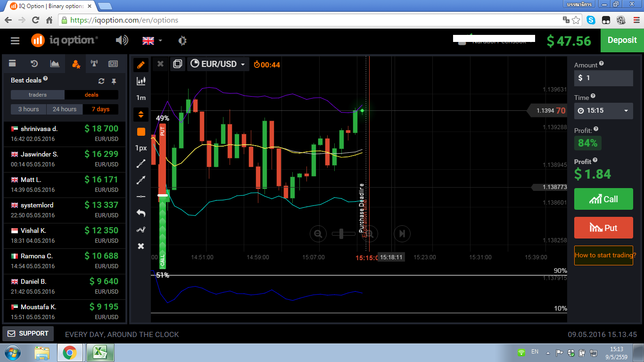Click the settings gear icon in header
This screenshot has height=362, width=644.
(182, 41)
